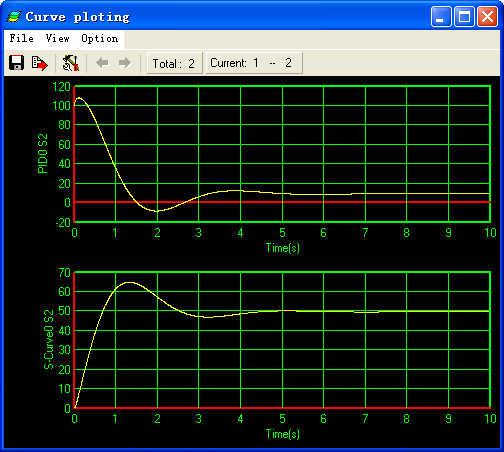Open the Option menu
Viewport: 504px width, 452px height.
[x=100, y=39]
